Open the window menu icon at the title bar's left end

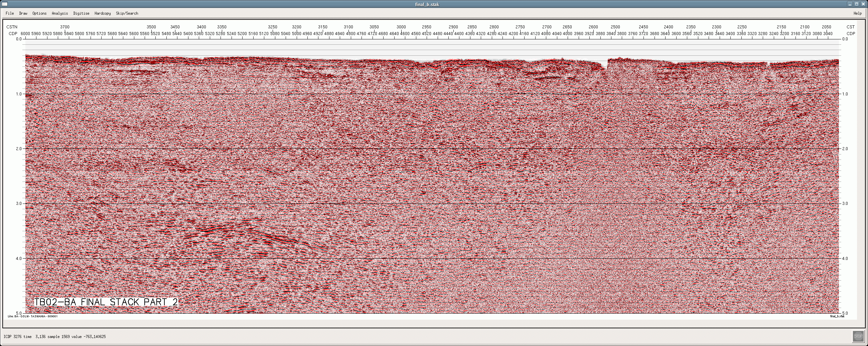pyautogui.click(x=4, y=4)
